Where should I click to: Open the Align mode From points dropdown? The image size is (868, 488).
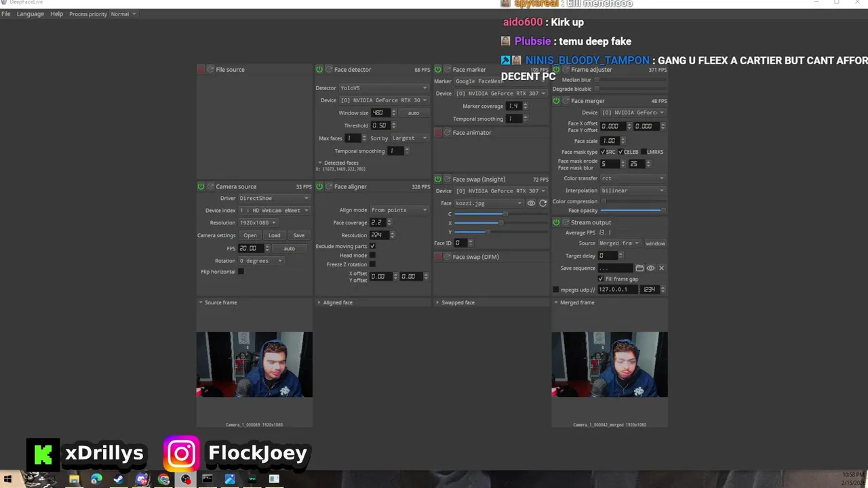(x=399, y=210)
